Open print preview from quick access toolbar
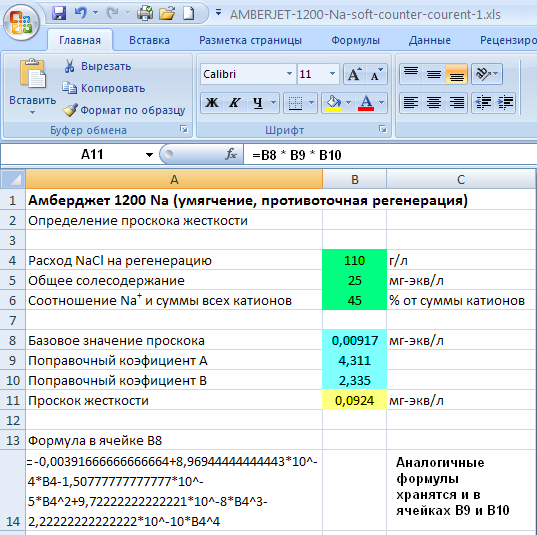Image resolution: width=537 pixels, height=535 pixels. coord(145,14)
